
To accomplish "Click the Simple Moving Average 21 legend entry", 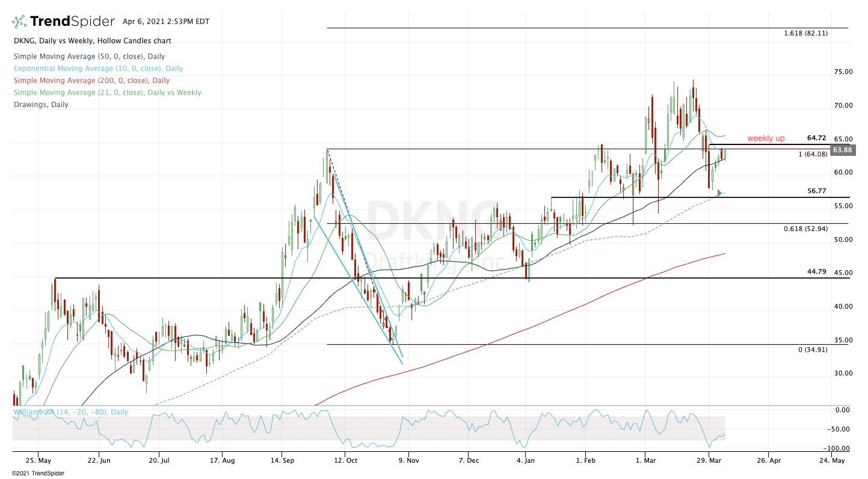I will pos(106,93).
